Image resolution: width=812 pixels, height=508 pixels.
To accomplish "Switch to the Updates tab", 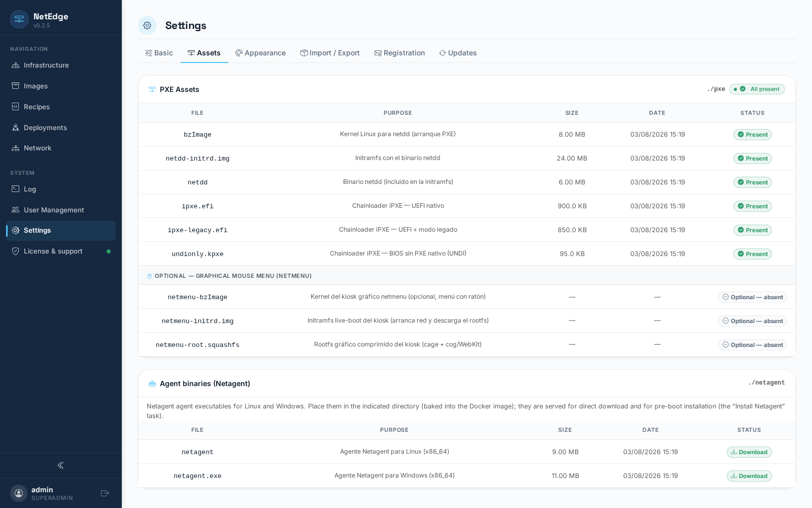I will tap(458, 53).
